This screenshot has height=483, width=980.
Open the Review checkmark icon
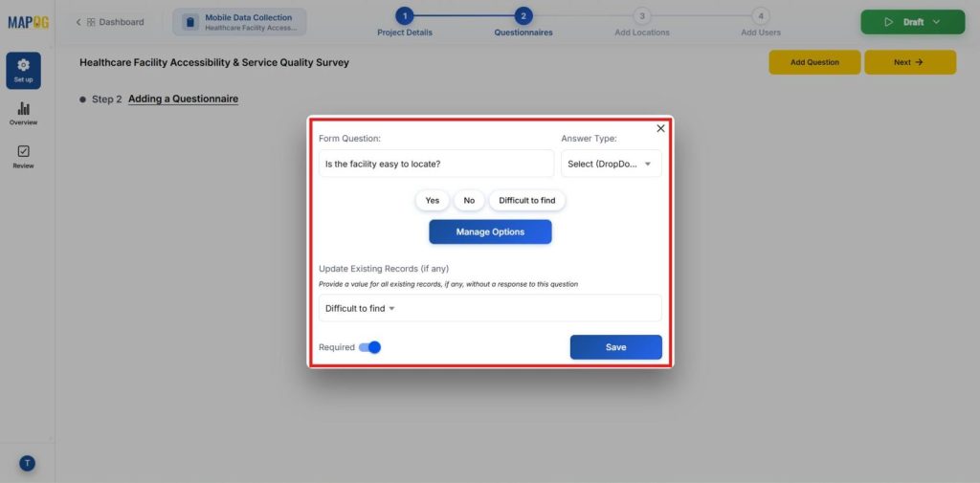(23, 151)
